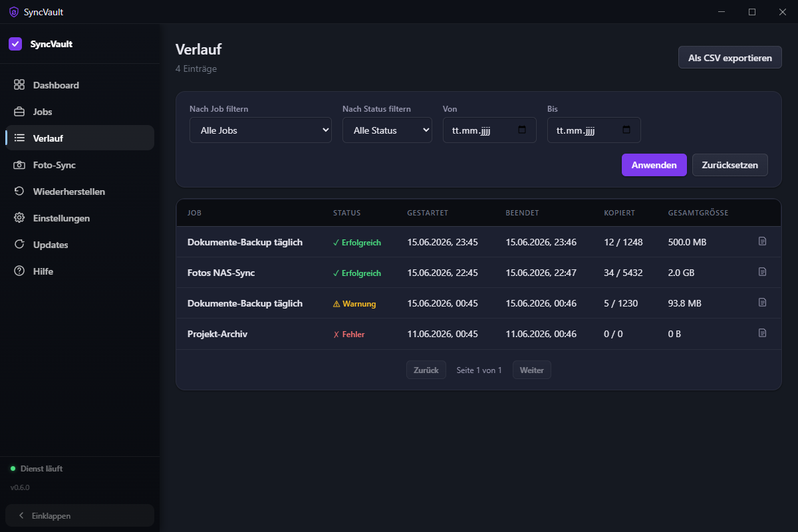Reset filters via Zurücksetzen button

[x=730, y=165]
